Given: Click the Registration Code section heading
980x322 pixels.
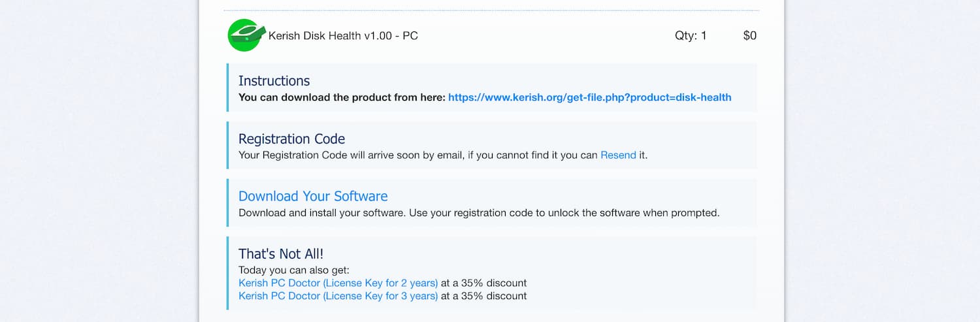Looking at the screenshot, I should click(291, 139).
